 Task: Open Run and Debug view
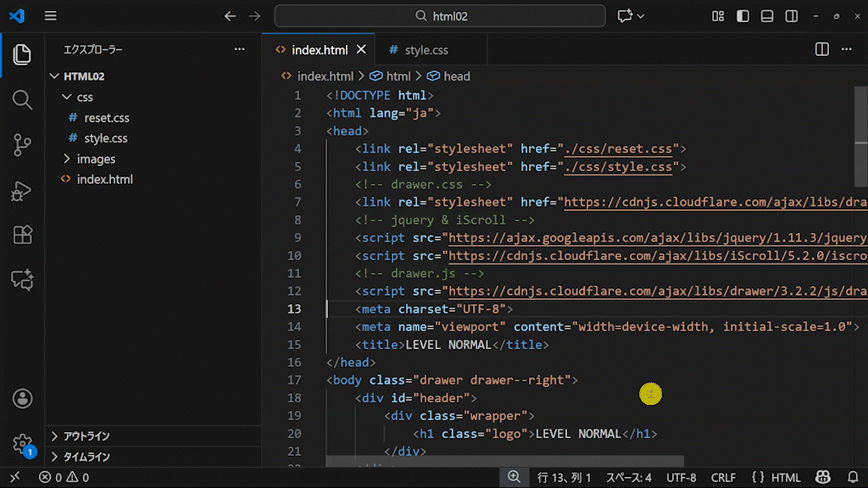(x=22, y=191)
